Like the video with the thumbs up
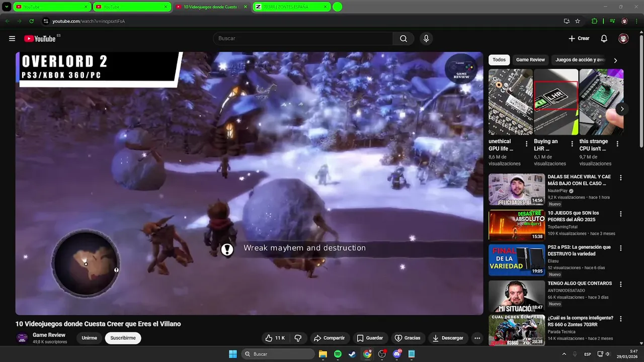Screen dimensions: 644x362 (275, 338)
